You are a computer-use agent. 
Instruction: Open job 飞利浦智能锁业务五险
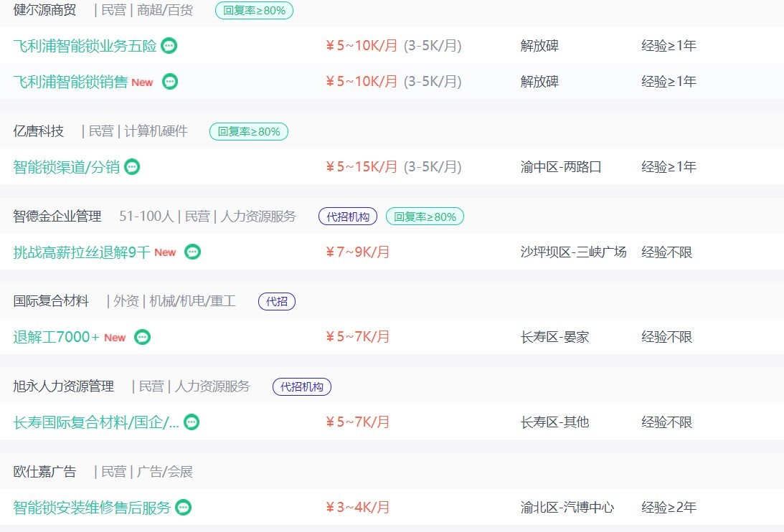(x=85, y=46)
